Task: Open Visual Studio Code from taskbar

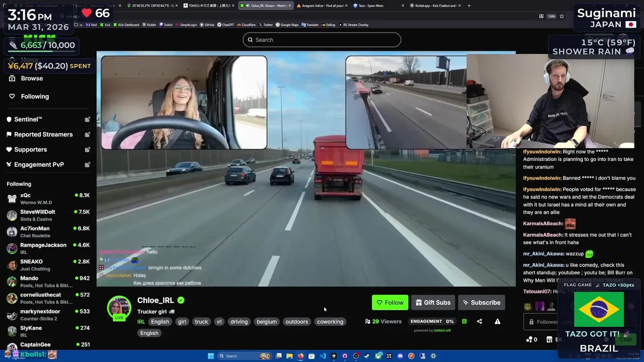Action: 323,356
